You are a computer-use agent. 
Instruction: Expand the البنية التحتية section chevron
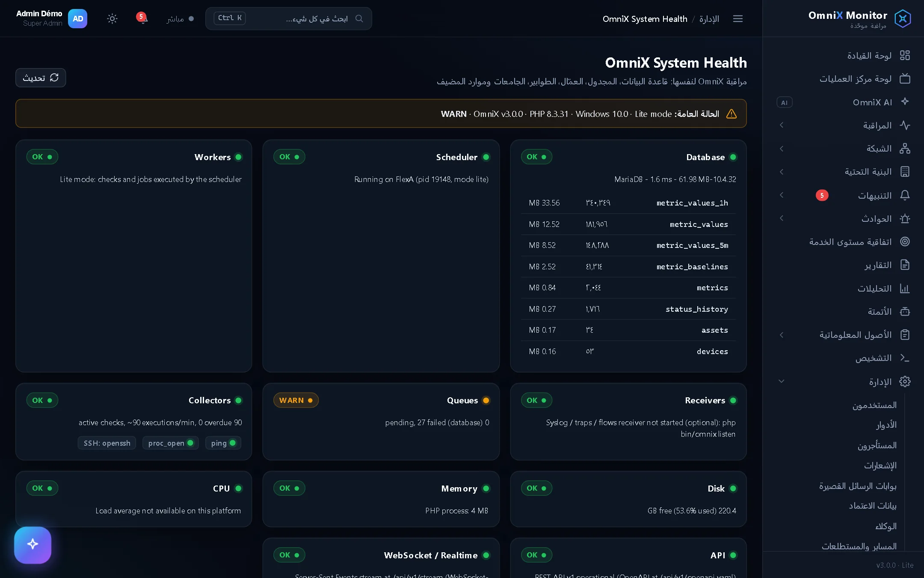coord(782,172)
